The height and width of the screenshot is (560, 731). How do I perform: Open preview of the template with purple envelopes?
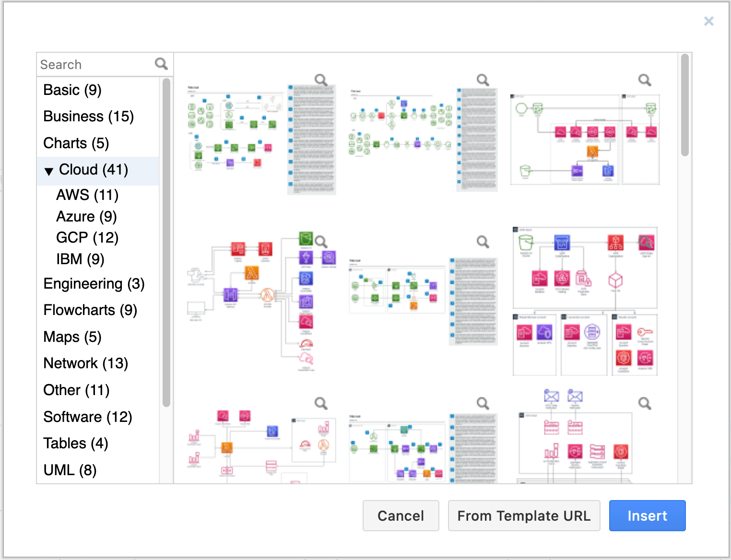tap(645, 404)
